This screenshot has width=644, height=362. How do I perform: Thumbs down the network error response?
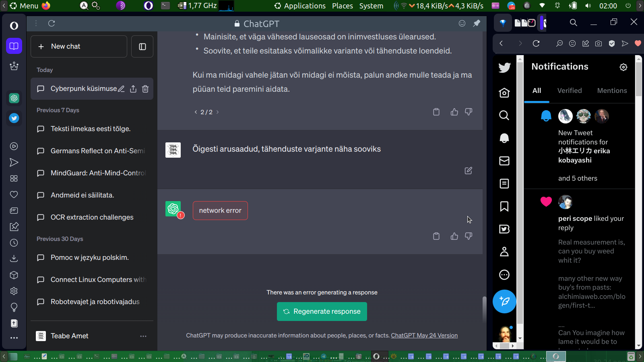click(469, 236)
